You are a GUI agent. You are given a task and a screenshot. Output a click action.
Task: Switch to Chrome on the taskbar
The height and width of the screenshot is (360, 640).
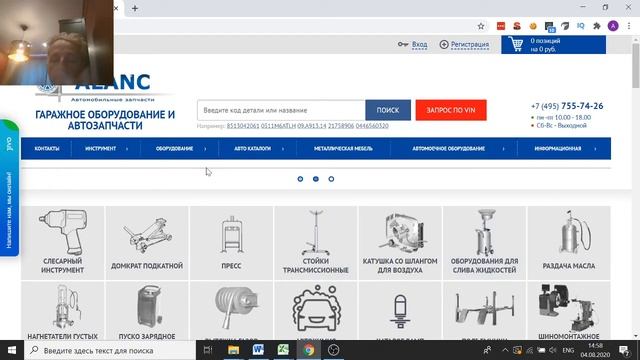click(x=309, y=350)
